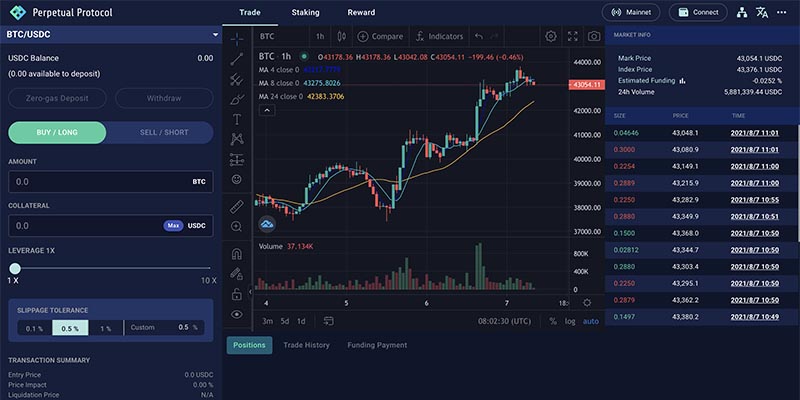This screenshot has width=800, height=400.
Task: Switch to the Trade tab
Action: [x=250, y=13]
